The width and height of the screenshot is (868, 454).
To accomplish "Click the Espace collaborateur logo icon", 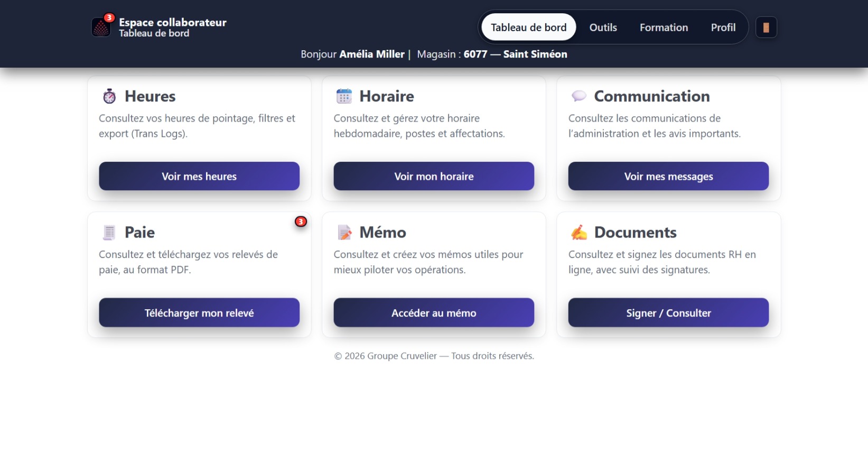I will [101, 27].
